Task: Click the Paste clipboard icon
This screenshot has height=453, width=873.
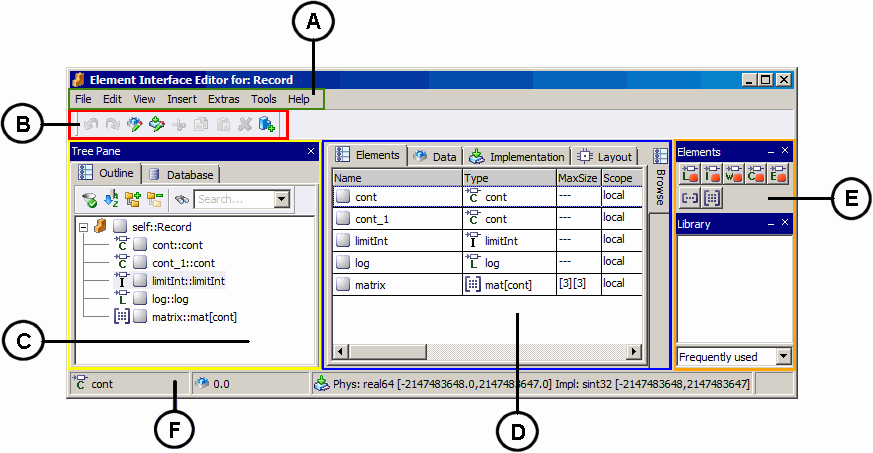Action: pyautogui.click(x=223, y=125)
